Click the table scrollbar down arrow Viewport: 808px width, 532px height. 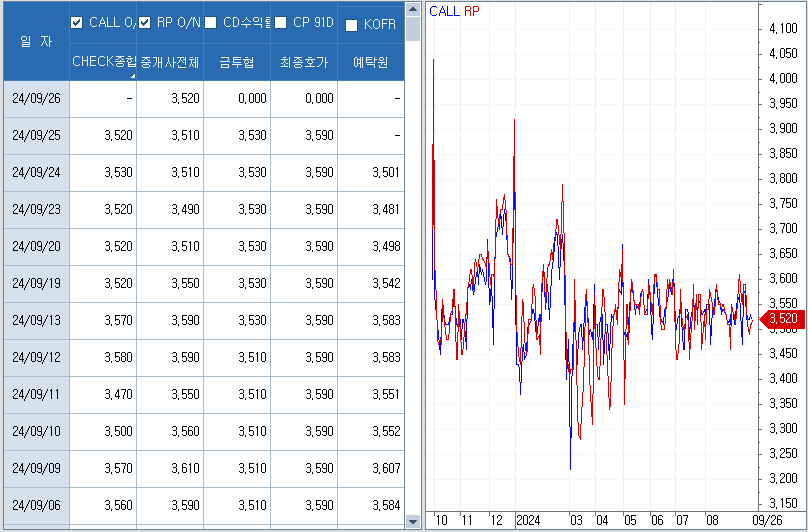coord(412,522)
